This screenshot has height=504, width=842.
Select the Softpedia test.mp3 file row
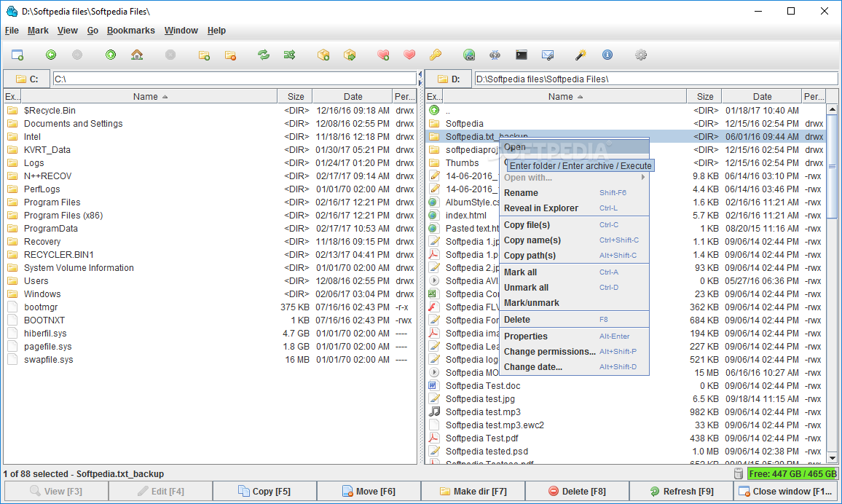coord(626,412)
